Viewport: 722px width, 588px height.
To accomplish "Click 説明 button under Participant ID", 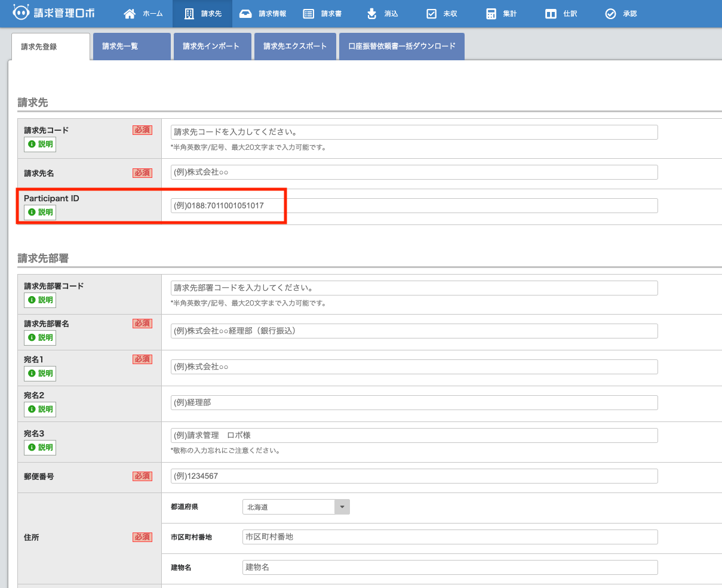I will click(x=40, y=213).
